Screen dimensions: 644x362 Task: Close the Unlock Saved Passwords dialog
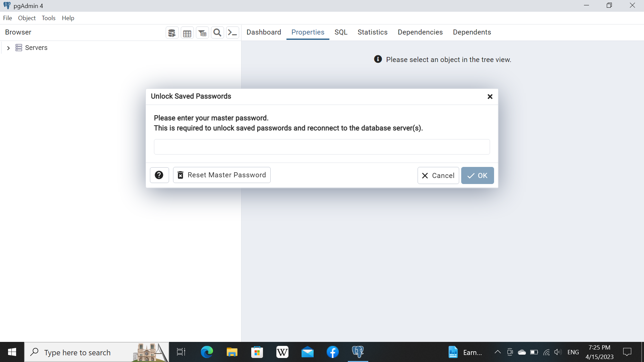pyautogui.click(x=490, y=97)
